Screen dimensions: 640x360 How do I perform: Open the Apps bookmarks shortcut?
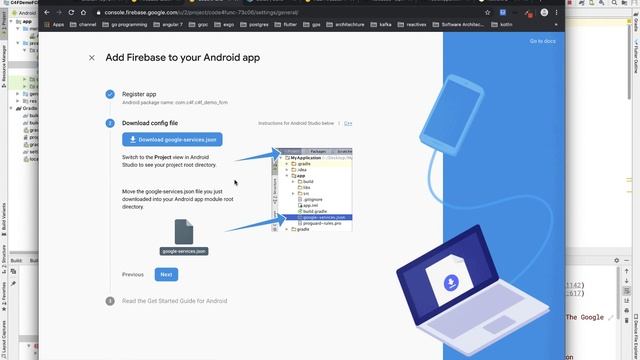coord(54,24)
